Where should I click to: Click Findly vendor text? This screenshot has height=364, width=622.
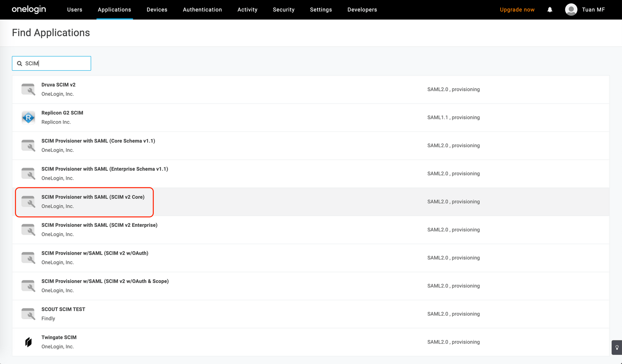48,318
